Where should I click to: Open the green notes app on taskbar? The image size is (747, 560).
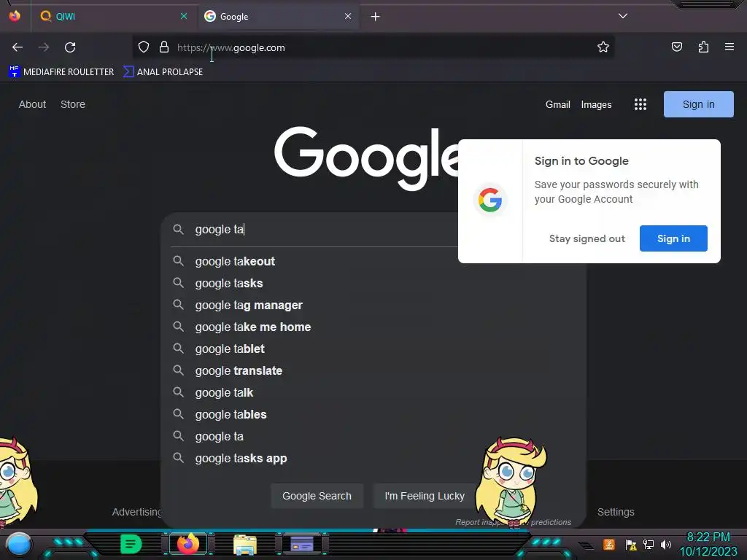[131, 544]
